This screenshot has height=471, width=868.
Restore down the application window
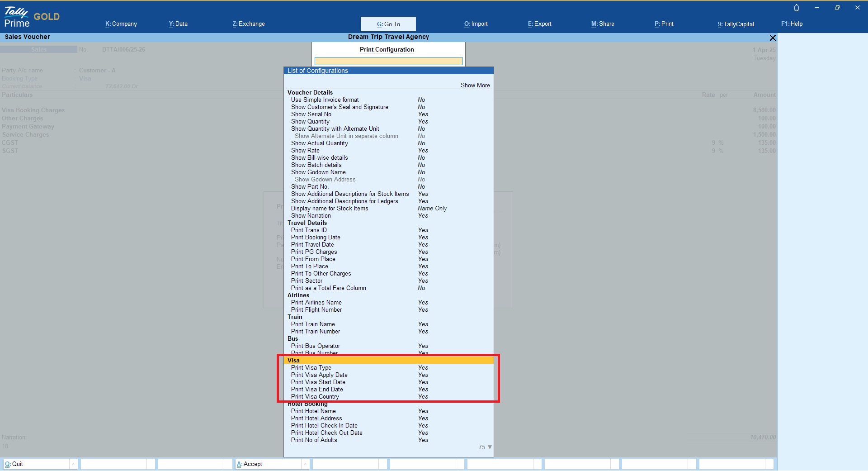(x=837, y=8)
